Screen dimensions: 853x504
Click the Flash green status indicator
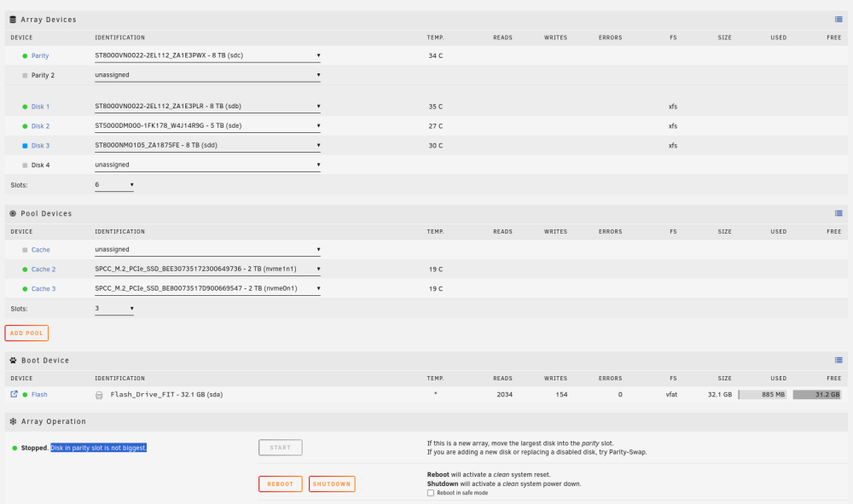(25, 395)
